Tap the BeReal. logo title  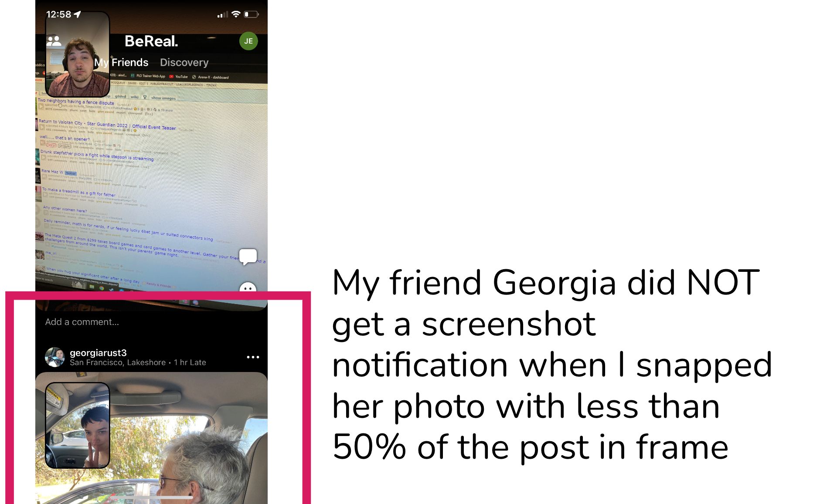click(x=151, y=41)
